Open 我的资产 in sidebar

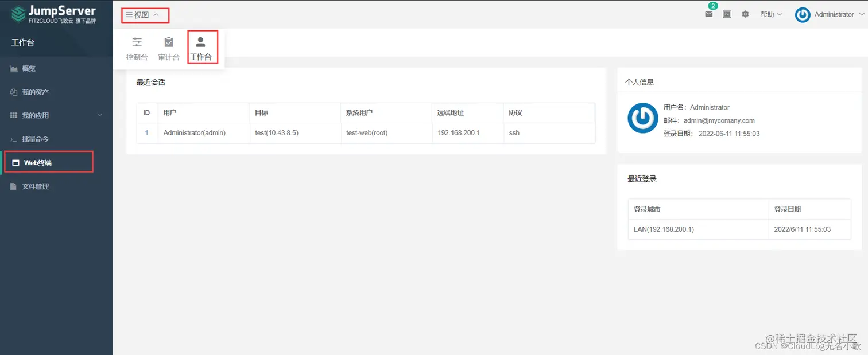coord(56,92)
